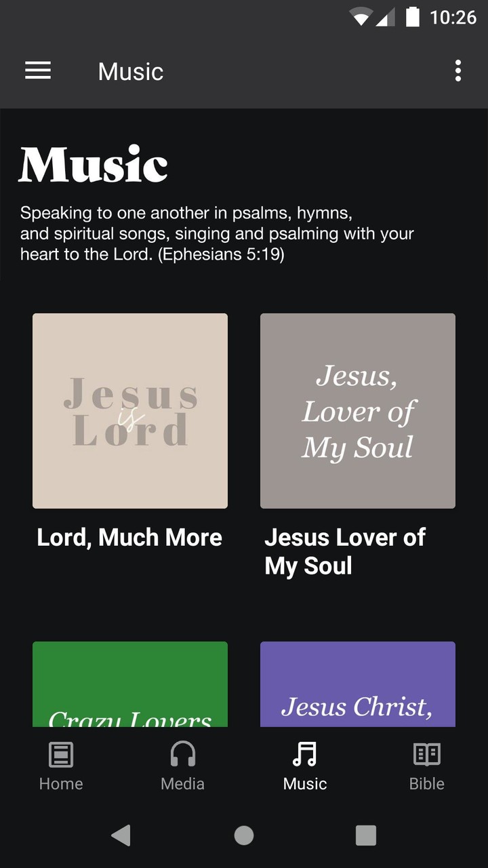488x868 pixels.
Task: Open the purple Jesus Christ album
Action: point(358,684)
